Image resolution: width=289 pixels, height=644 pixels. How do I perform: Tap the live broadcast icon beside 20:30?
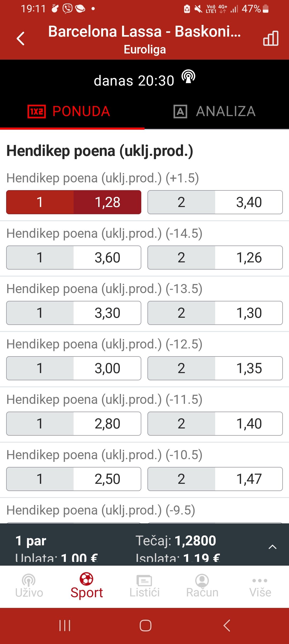[x=188, y=77]
